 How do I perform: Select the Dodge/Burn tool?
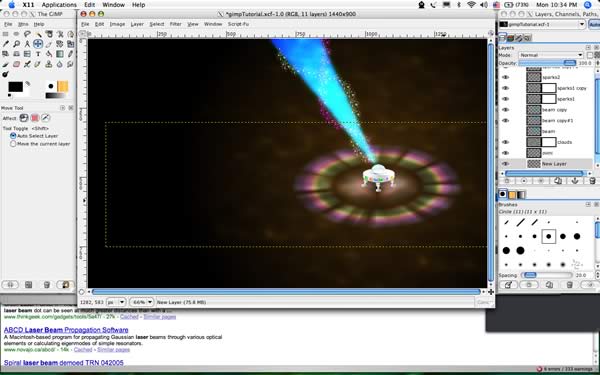pos(5,74)
